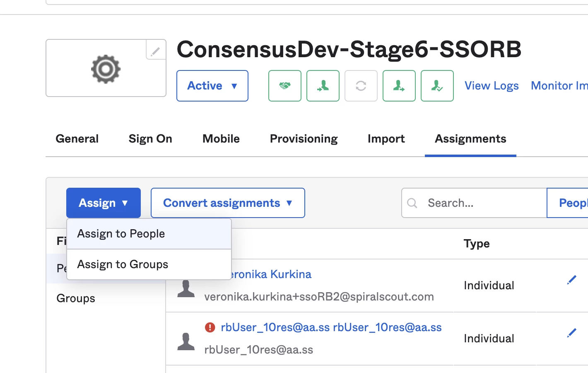Open the Active status dropdown

click(212, 86)
